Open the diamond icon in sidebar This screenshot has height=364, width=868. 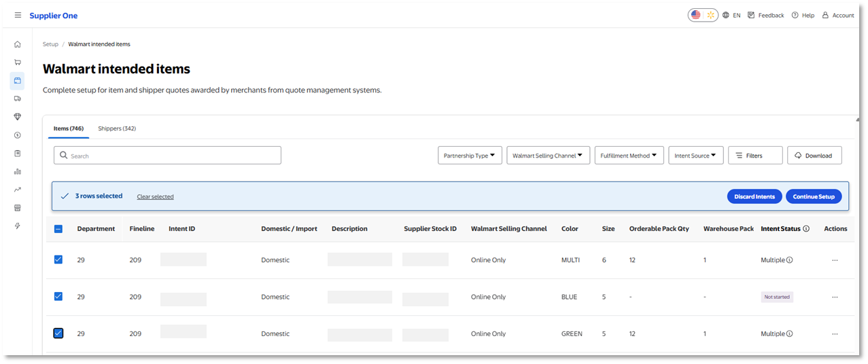[x=18, y=117]
